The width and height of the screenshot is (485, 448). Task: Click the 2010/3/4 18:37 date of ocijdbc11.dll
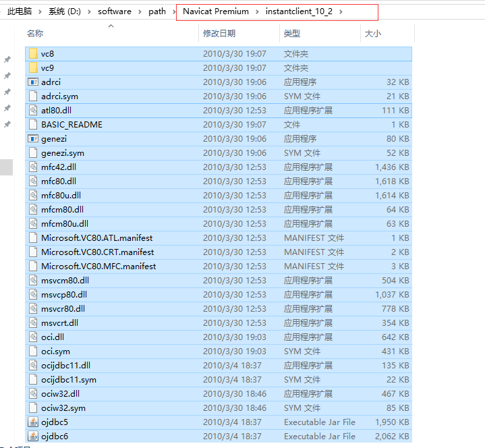(232, 366)
